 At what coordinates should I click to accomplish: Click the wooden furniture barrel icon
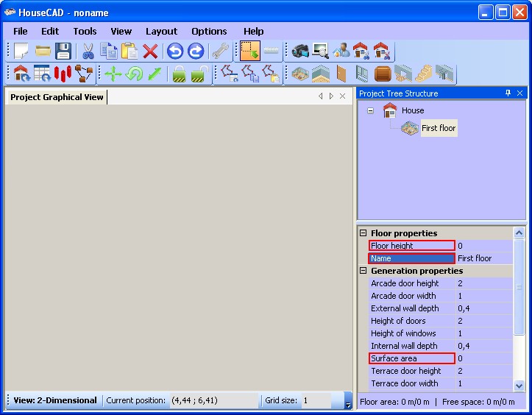383,74
